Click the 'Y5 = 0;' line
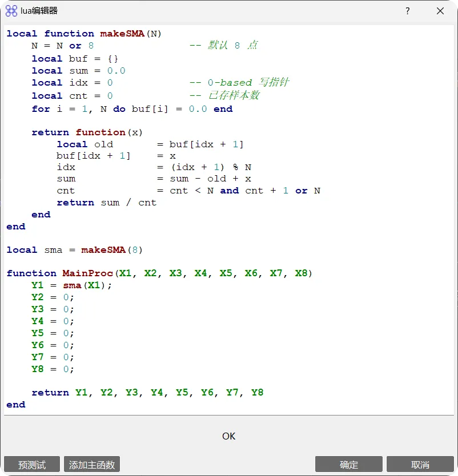 coord(53,333)
